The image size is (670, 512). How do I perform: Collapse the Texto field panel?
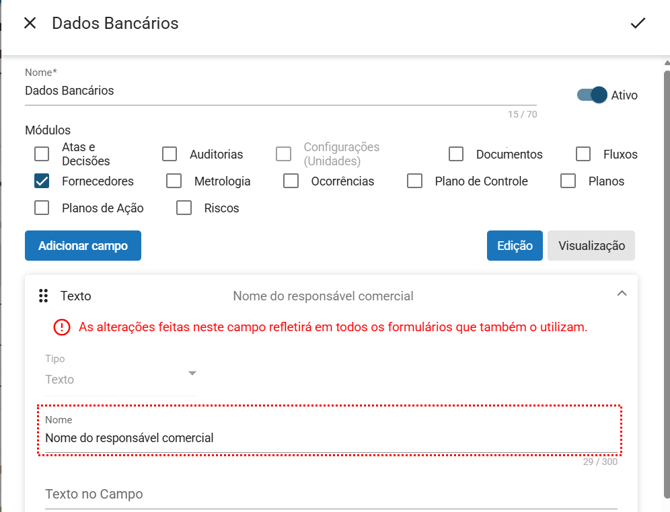pyautogui.click(x=622, y=294)
